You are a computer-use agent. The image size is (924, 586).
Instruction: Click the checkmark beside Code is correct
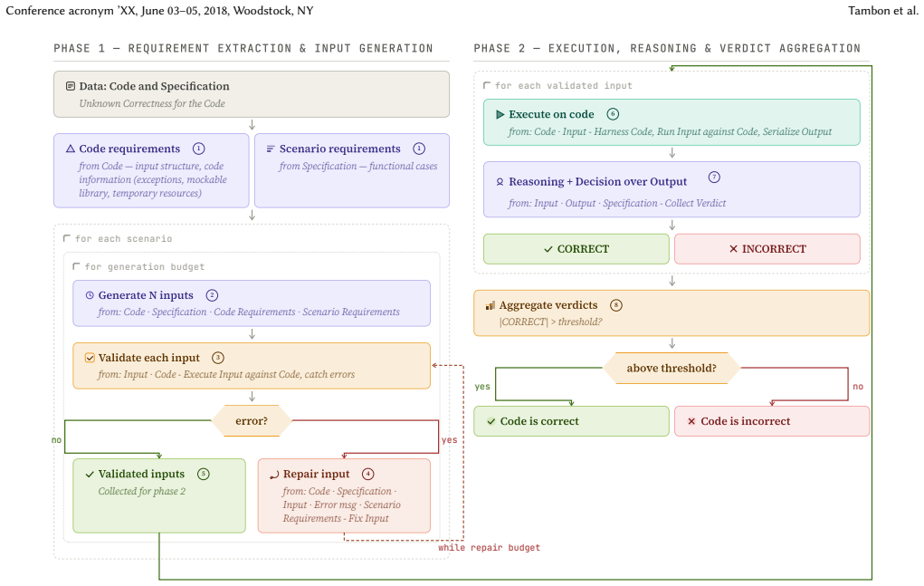pos(491,421)
